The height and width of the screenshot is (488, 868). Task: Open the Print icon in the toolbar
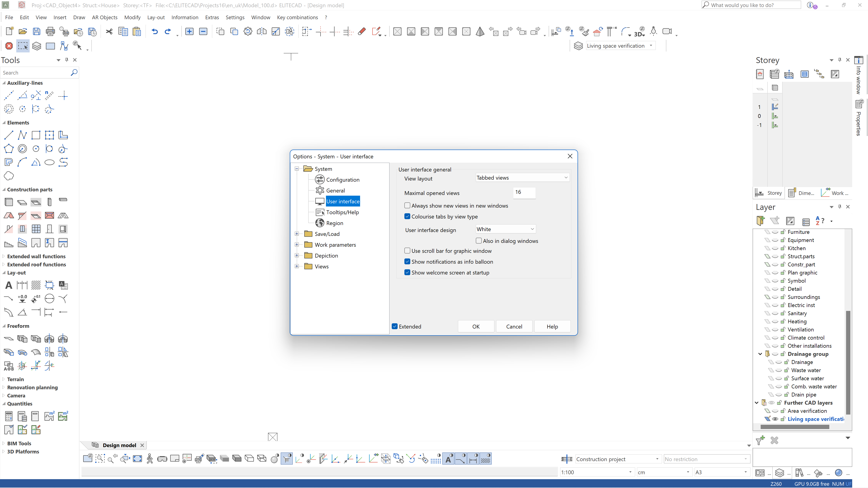[50, 31]
